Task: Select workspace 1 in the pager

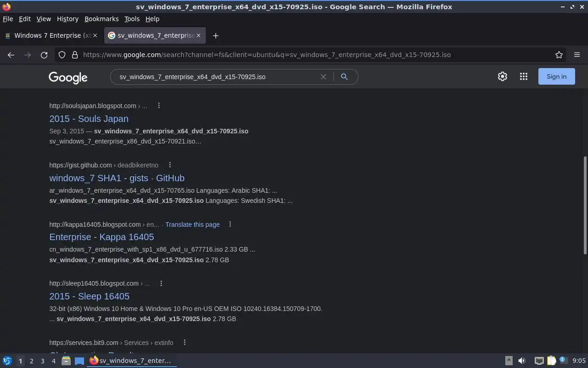Action: pyautogui.click(x=20, y=361)
